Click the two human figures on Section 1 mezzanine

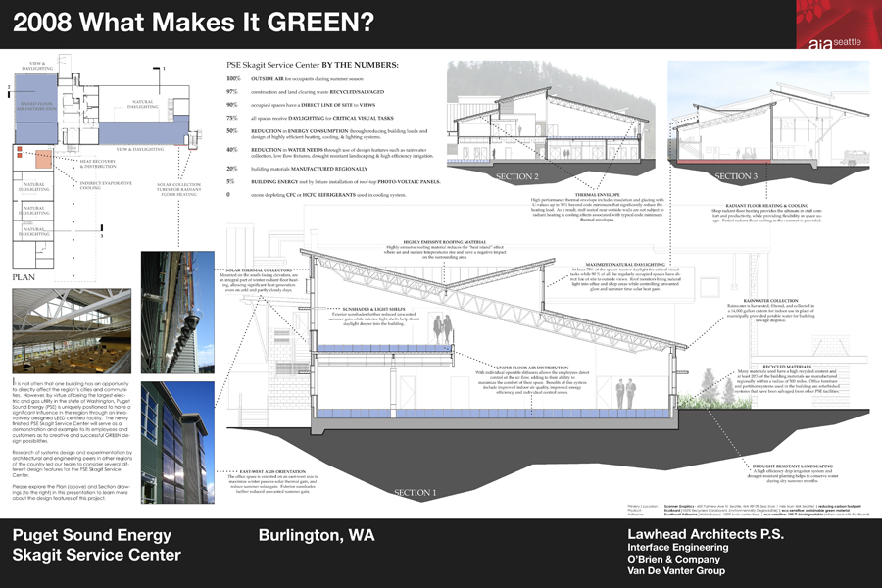443,329
